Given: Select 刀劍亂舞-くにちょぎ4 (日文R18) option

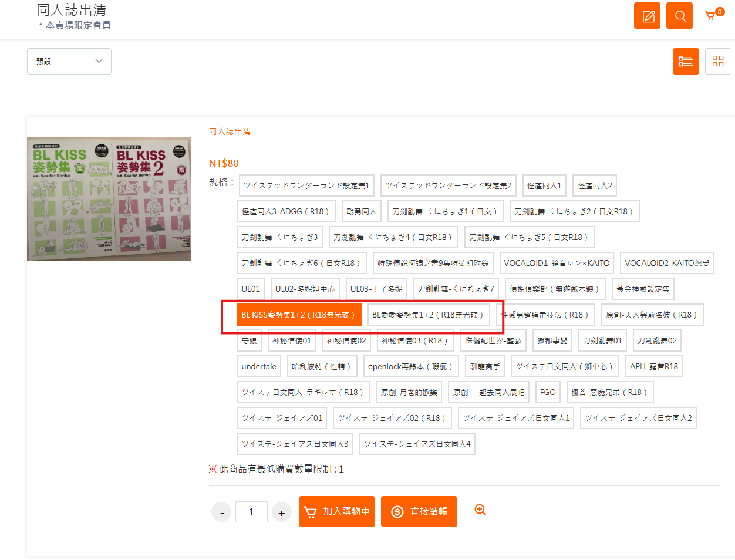Looking at the screenshot, I should 393,237.
